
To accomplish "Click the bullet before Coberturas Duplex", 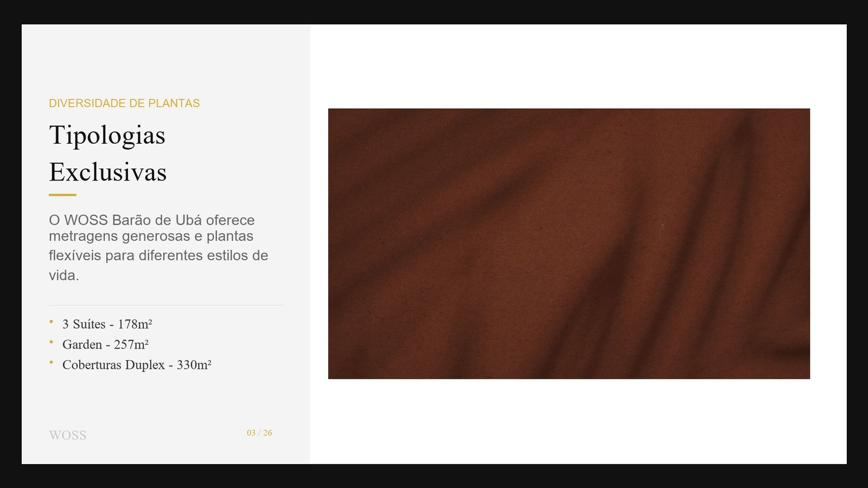I will [x=51, y=362].
